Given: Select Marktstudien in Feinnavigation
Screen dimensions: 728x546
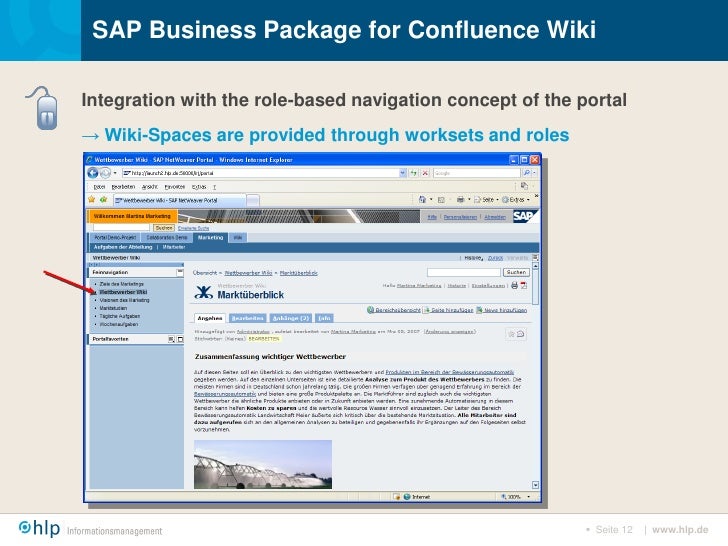Looking at the screenshot, I should pyautogui.click(x=113, y=308).
